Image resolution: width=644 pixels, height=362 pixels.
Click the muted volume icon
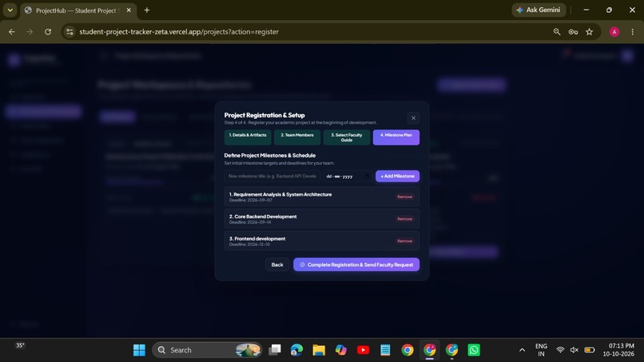point(574,350)
